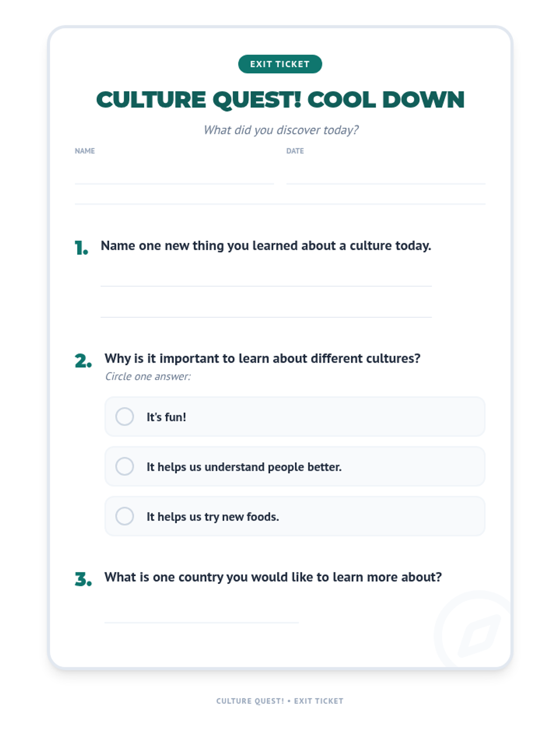The width and height of the screenshot is (560, 747).
Task: Click the number 2 question marker
Action: point(83,361)
